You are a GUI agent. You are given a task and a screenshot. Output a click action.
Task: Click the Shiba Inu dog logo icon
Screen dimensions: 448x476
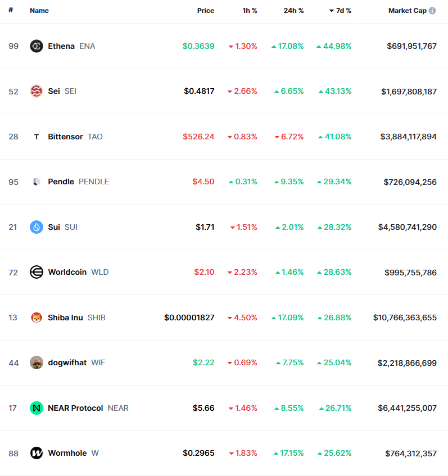click(x=37, y=318)
